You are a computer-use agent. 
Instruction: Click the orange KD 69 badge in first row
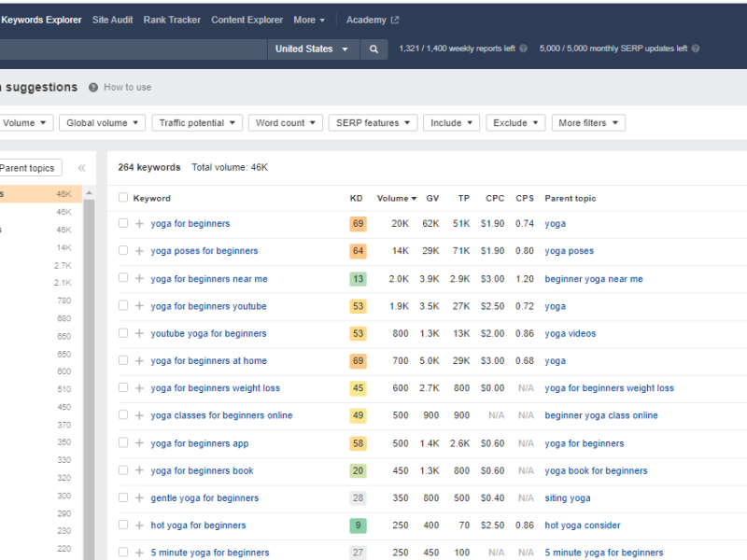coord(358,224)
